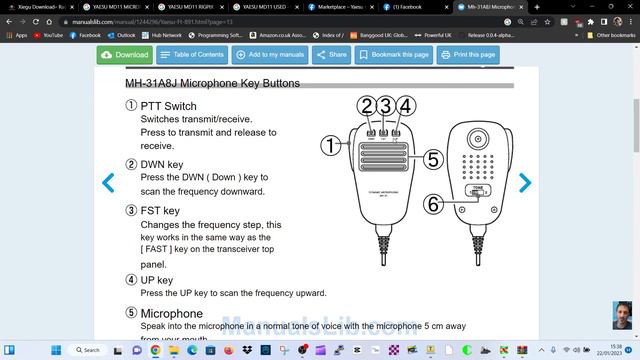
Task: Click Bookmark this page button
Action: click(x=394, y=55)
